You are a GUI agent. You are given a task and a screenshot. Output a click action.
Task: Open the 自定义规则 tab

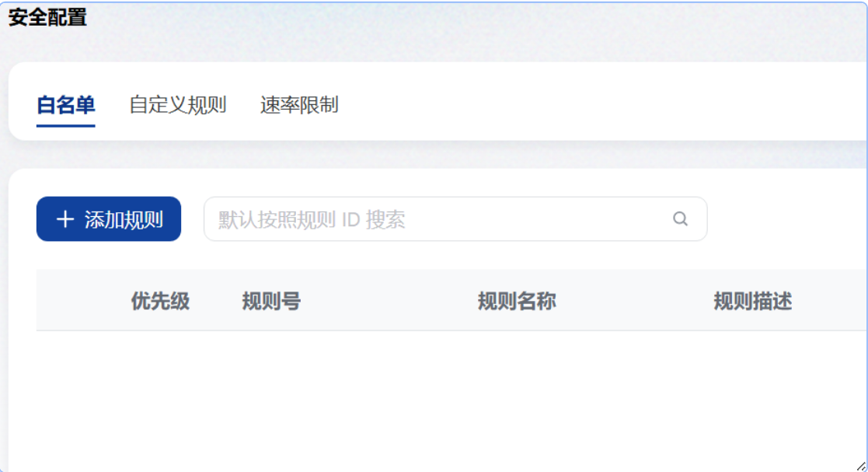click(x=177, y=105)
